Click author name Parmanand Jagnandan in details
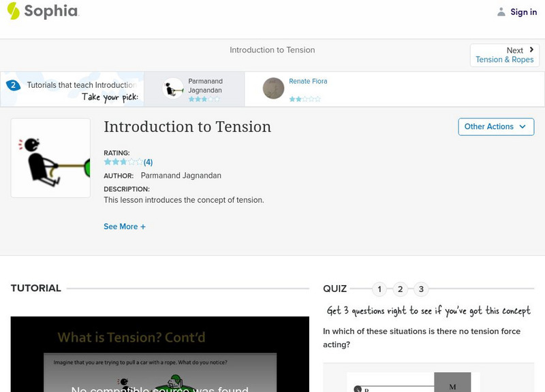This screenshot has width=545, height=392. (x=181, y=176)
